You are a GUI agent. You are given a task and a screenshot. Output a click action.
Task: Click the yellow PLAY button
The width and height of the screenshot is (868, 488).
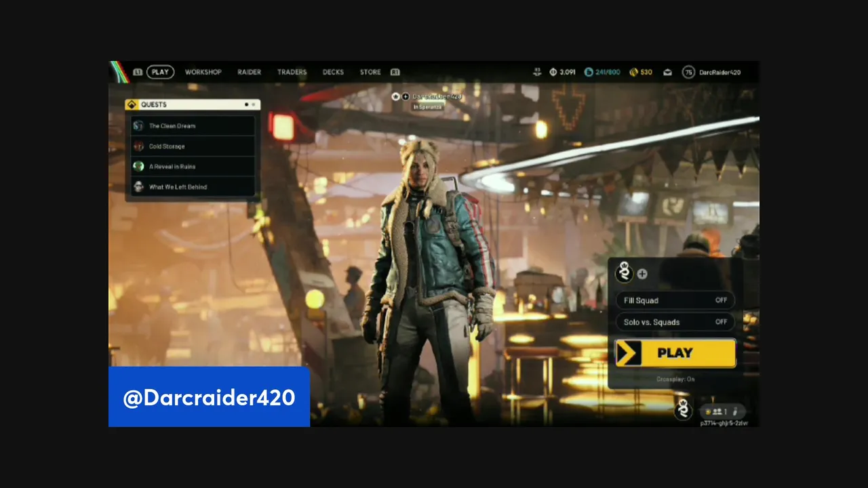click(x=675, y=353)
